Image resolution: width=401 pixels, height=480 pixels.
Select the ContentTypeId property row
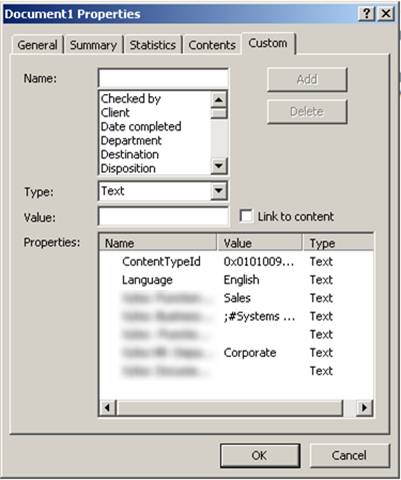[x=236, y=262]
